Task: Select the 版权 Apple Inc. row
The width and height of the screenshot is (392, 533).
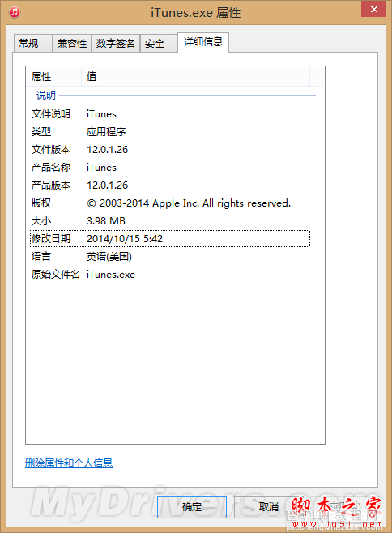Action: [x=170, y=203]
